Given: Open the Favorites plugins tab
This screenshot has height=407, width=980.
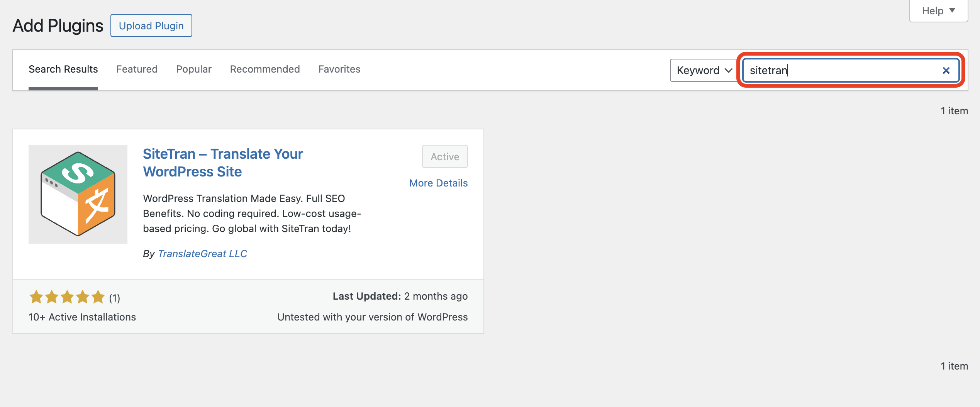Looking at the screenshot, I should [x=339, y=69].
